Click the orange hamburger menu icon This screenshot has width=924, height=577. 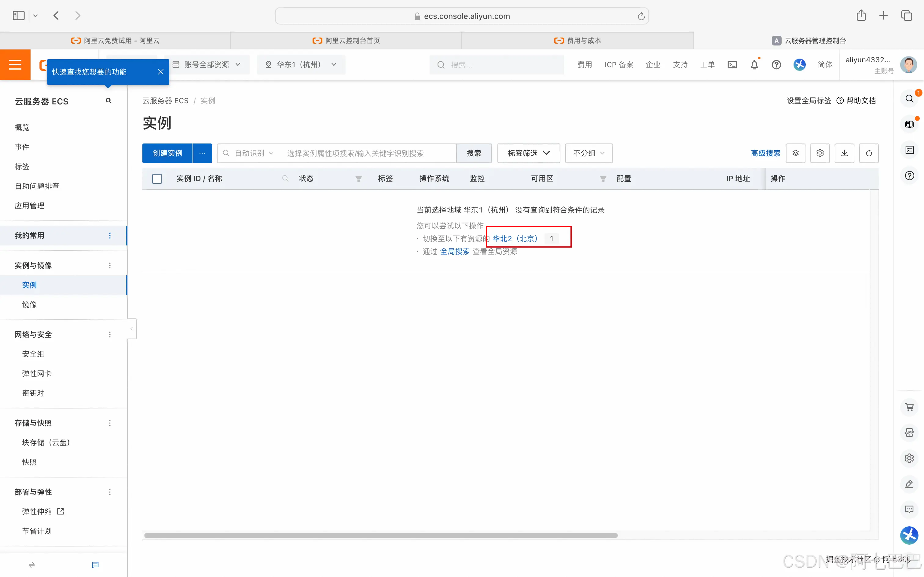coord(15,64)
